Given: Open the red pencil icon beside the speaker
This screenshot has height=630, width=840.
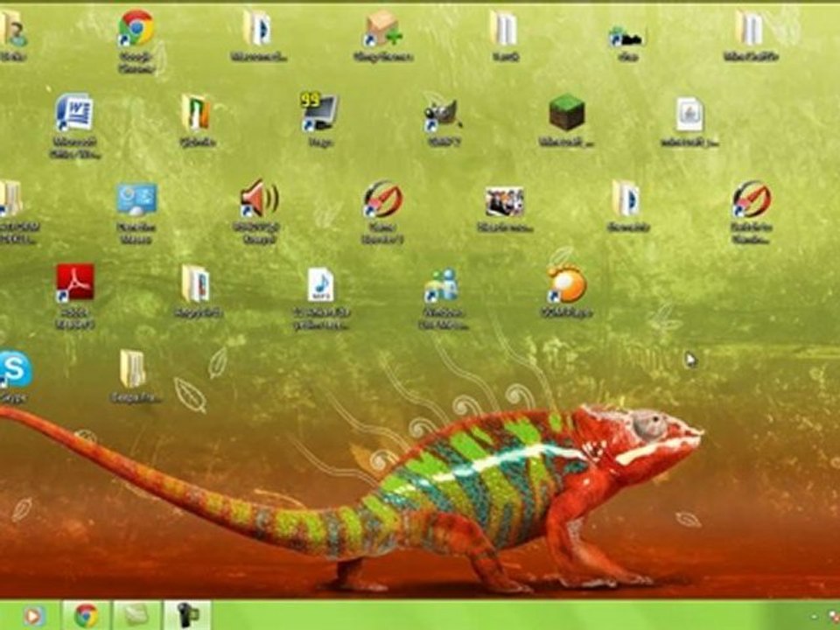Looking at the screenshot, I should point(382,199).
